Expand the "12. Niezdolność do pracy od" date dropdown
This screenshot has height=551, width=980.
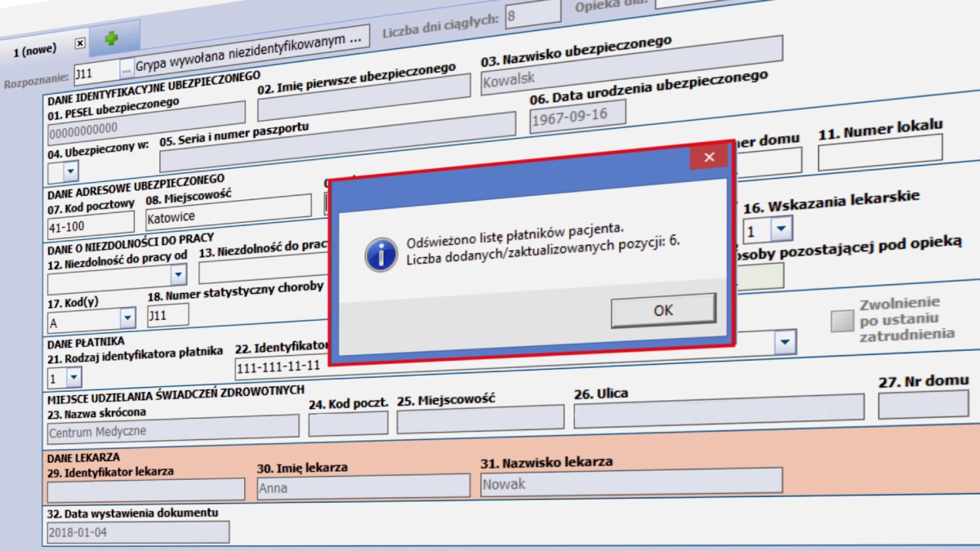pos(178,276)
